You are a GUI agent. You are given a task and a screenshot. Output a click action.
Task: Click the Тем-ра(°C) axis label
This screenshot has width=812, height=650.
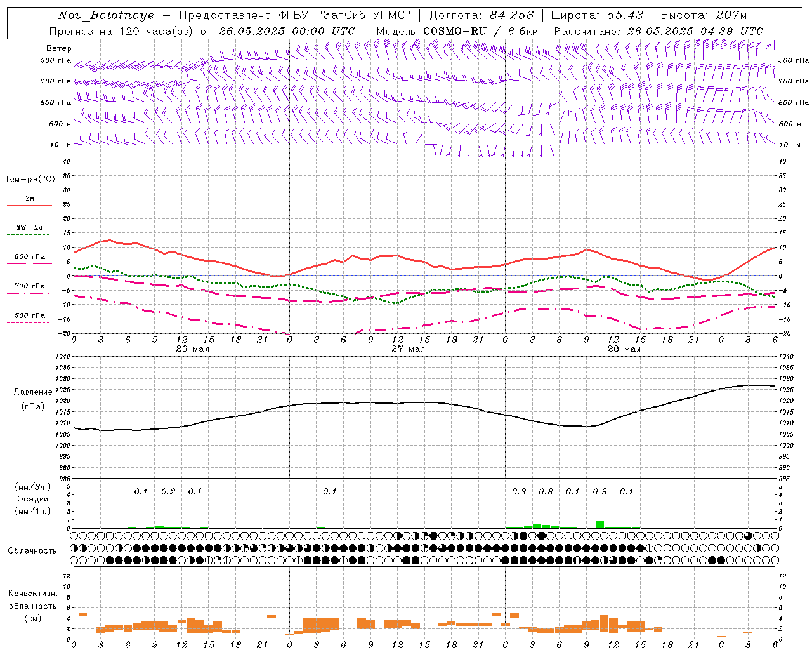30,180
